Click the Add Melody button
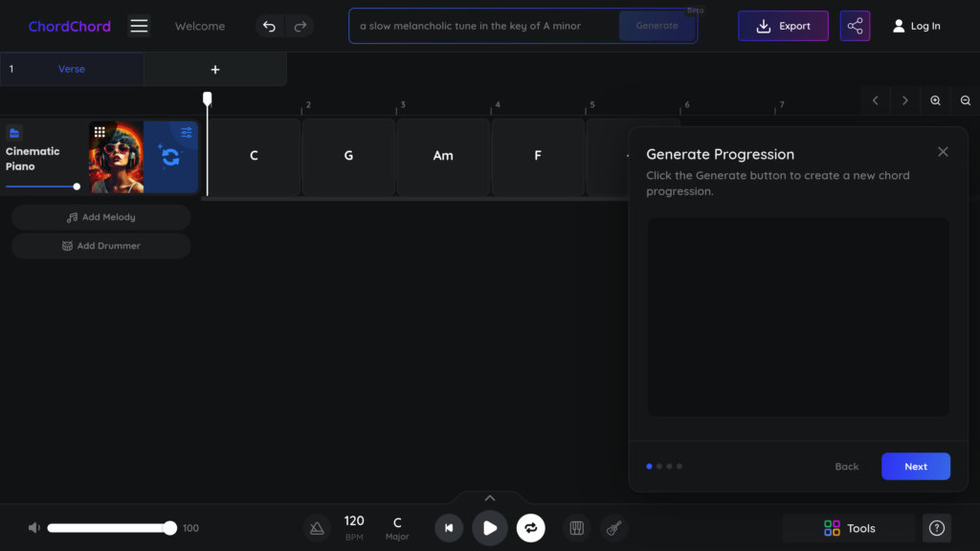980x551 pixels. (100, 217)
